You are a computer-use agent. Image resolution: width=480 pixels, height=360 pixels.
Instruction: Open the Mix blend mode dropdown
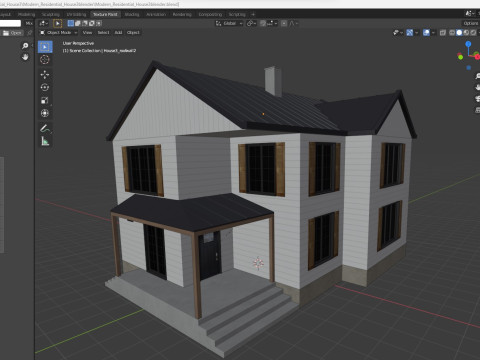click(29, 23)
